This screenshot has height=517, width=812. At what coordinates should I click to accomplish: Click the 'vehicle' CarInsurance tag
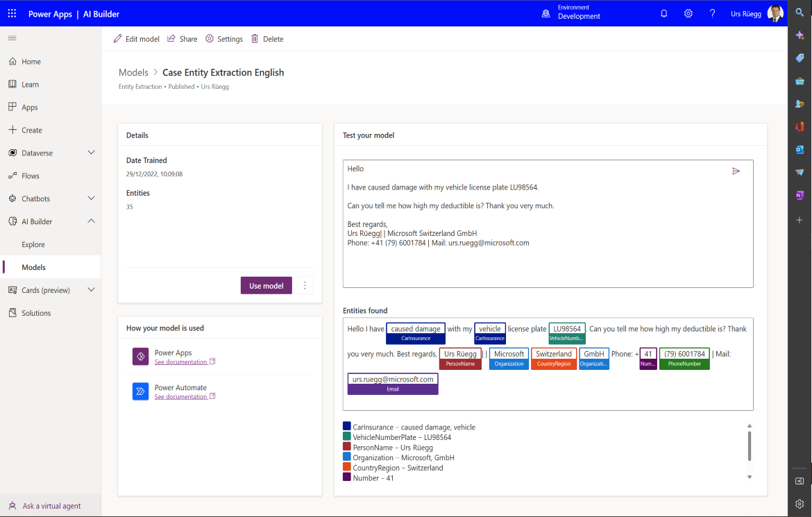(490, 333)
